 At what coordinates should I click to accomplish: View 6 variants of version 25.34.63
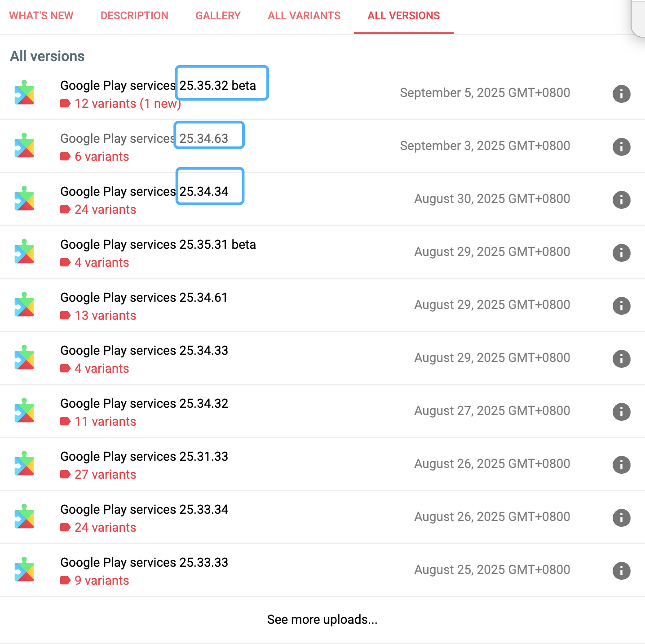click(102, 157)
